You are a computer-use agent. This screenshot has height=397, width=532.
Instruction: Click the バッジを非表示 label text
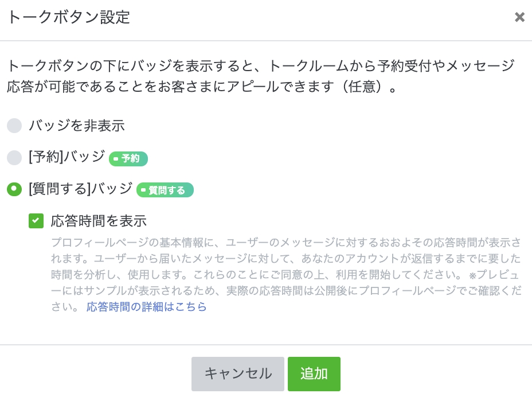tap(77, 126)
